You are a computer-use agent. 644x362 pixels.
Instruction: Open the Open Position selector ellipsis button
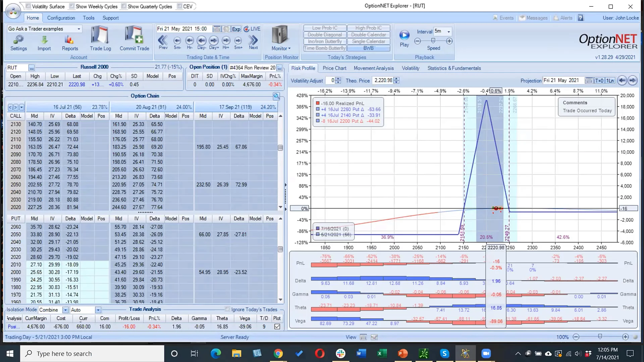point(279,68)
